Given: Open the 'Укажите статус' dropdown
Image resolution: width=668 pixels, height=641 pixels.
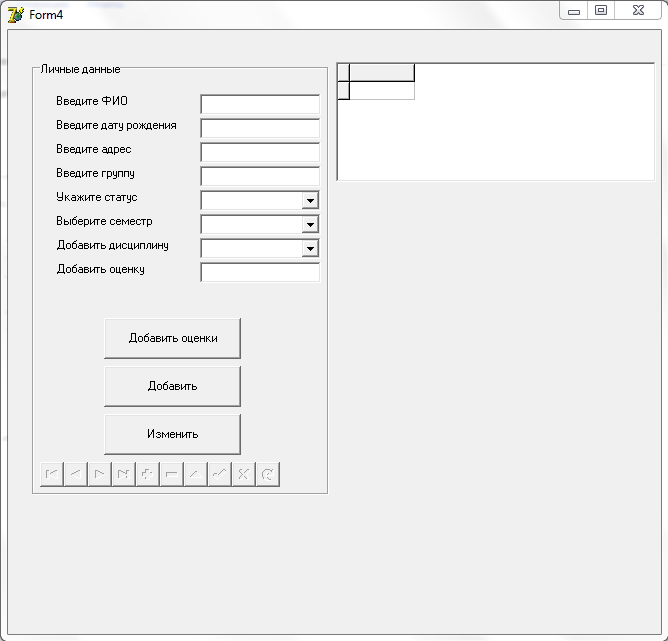Looking at the screenshot, I should pyautogui.click(x=310, y=200).
